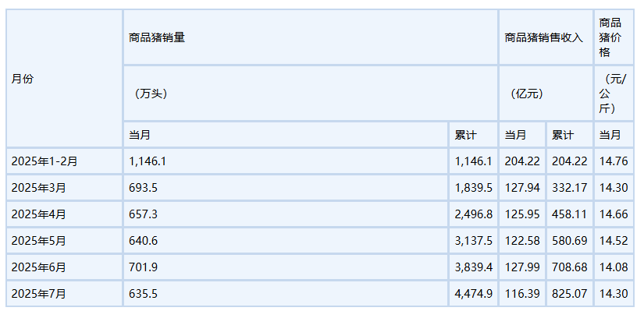
Task: Click the （亿元） unit cell
Action: pos(546,93)
